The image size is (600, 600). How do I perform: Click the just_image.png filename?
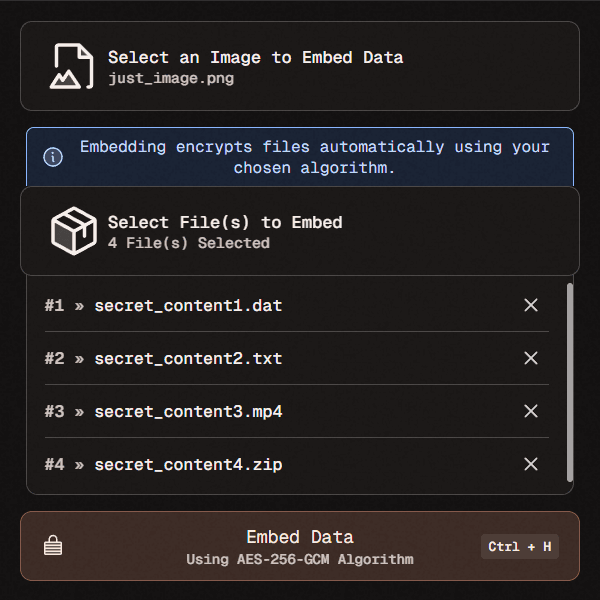coord(171,78)
